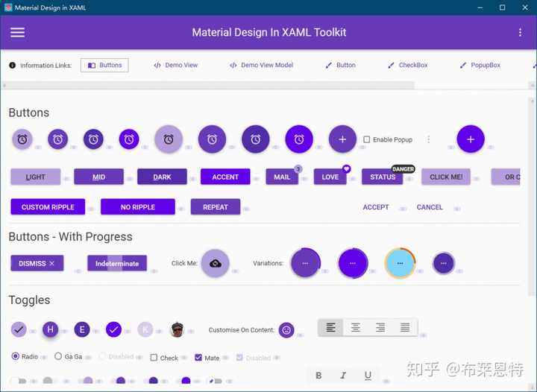537x392 pixels.
Task: Open the popup box vertical dots menu
Action: (428, 139)
